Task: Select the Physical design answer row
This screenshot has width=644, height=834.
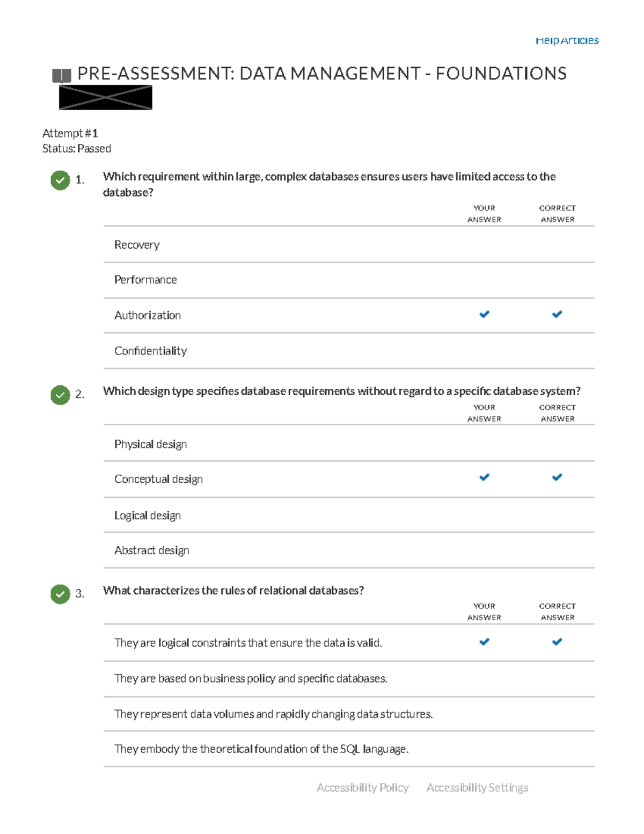Action: click(150, 444)
